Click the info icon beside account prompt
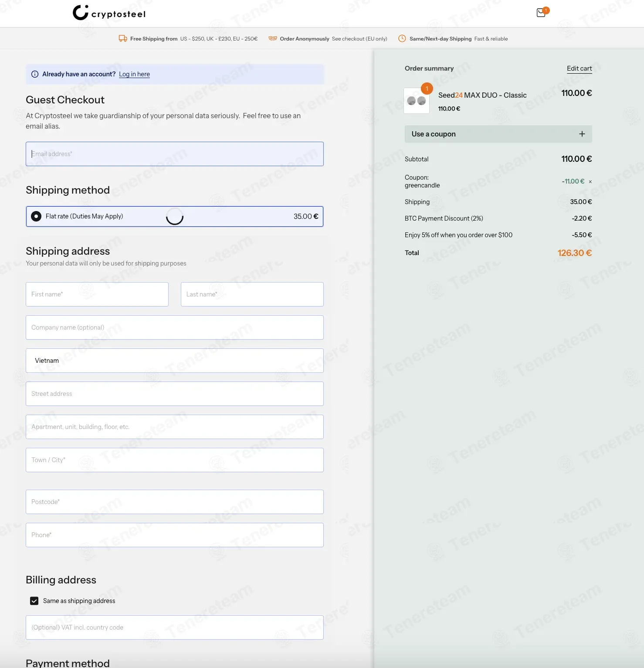This screenshot has height=668, width=644. click(35, 74)
